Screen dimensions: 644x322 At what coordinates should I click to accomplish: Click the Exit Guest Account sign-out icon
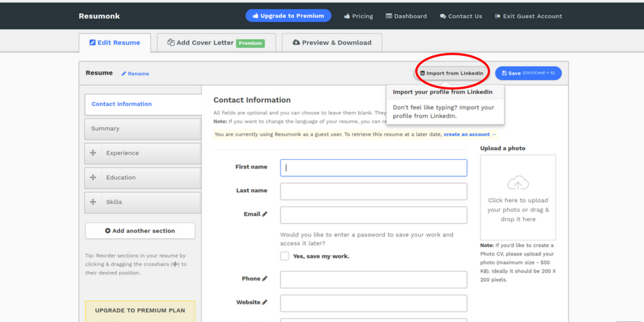(x=498, y=16)
